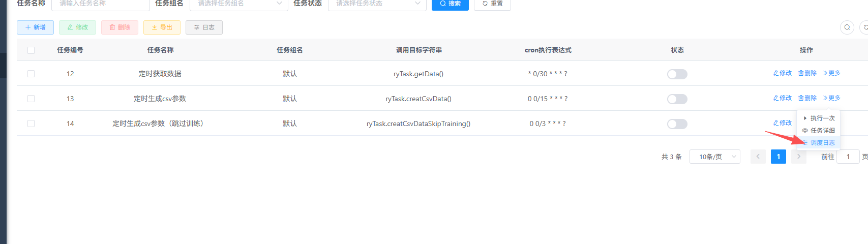The height and width of the screenshot is (244, 868).
Task: Click the 重置 reset button
Action: (492, 4)
